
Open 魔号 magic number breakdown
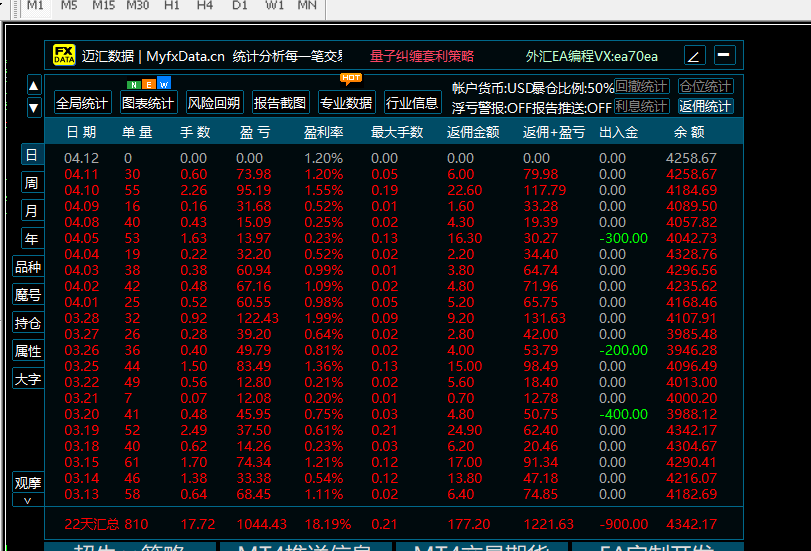click(28, 295)
